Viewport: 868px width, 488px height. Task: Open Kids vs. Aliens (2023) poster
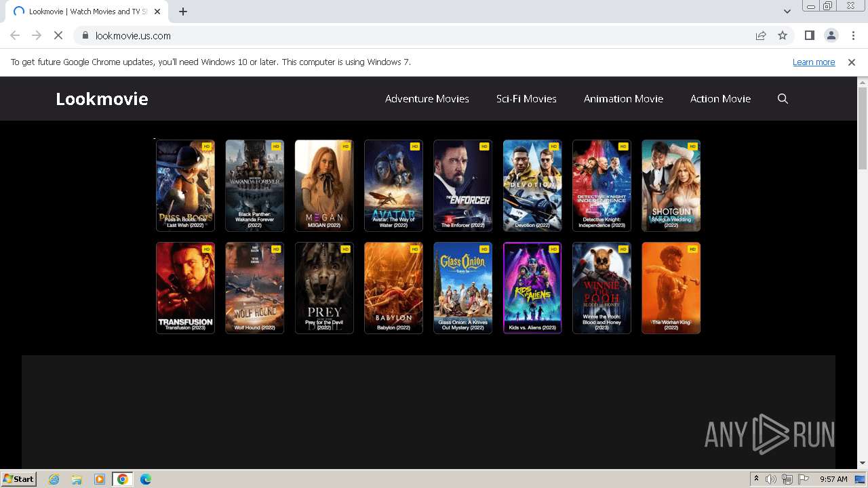(532, 288)
